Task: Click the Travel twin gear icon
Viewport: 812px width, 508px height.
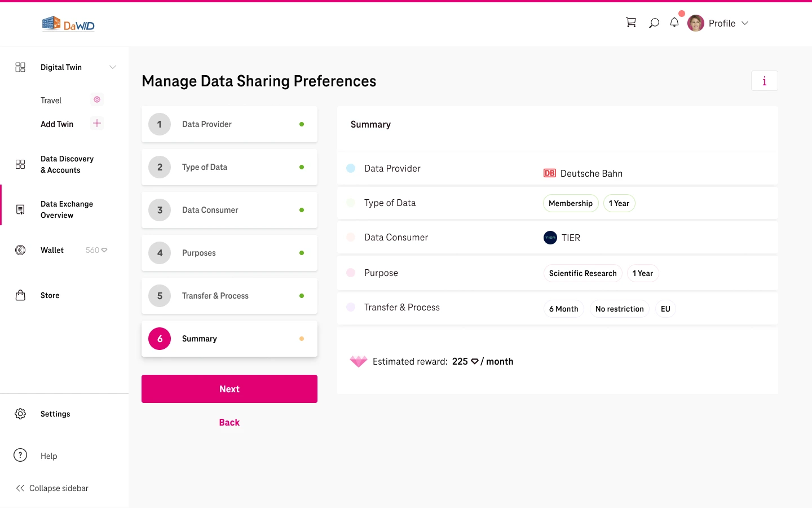Action: [x=97, y=100]
